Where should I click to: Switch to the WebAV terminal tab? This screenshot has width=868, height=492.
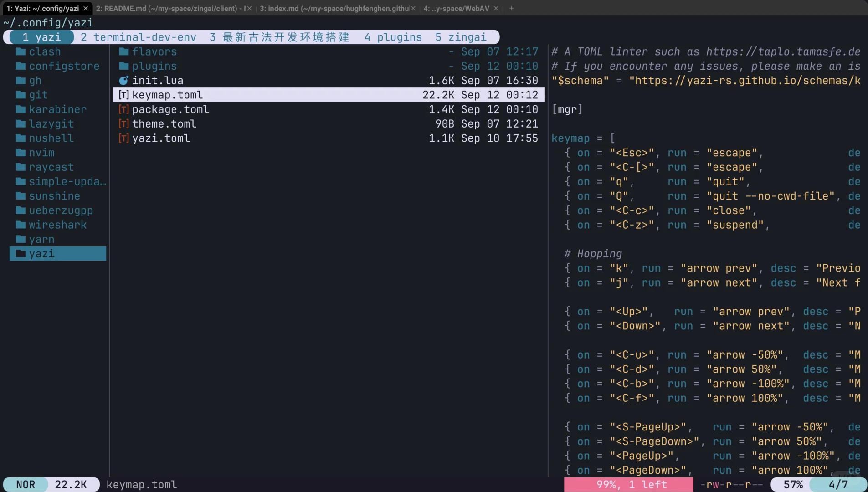[x=457, y=8]
